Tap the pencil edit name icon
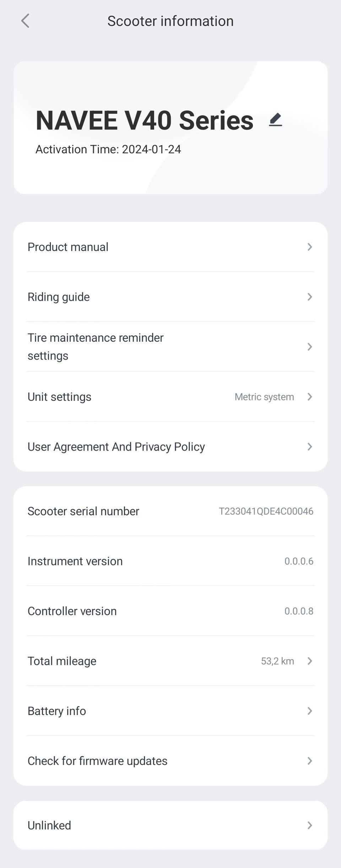The height and width of the screenshot is (868, 341). (x=275, y=119)
